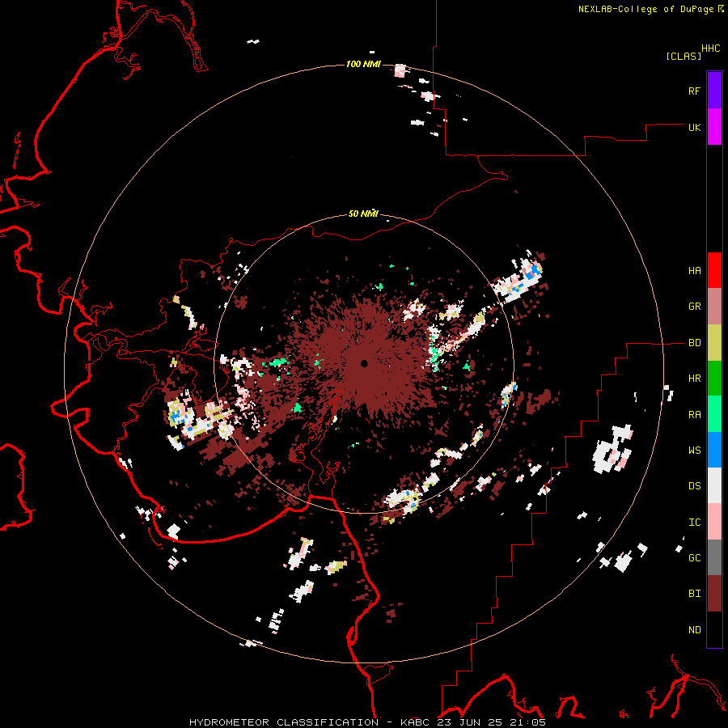
Task: Click the UK magenta legend swatch
Action: coord(714,127)
